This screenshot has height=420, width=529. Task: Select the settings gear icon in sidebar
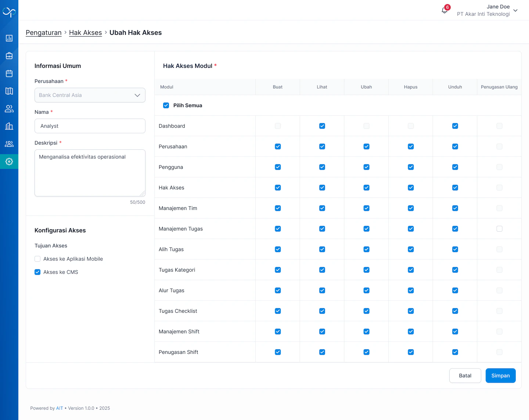(x=9, y=162)
